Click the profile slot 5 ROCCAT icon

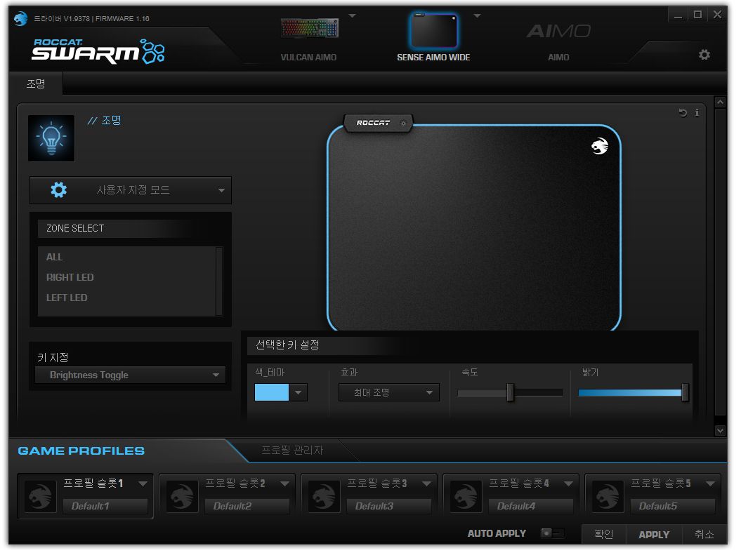[608, 496]
